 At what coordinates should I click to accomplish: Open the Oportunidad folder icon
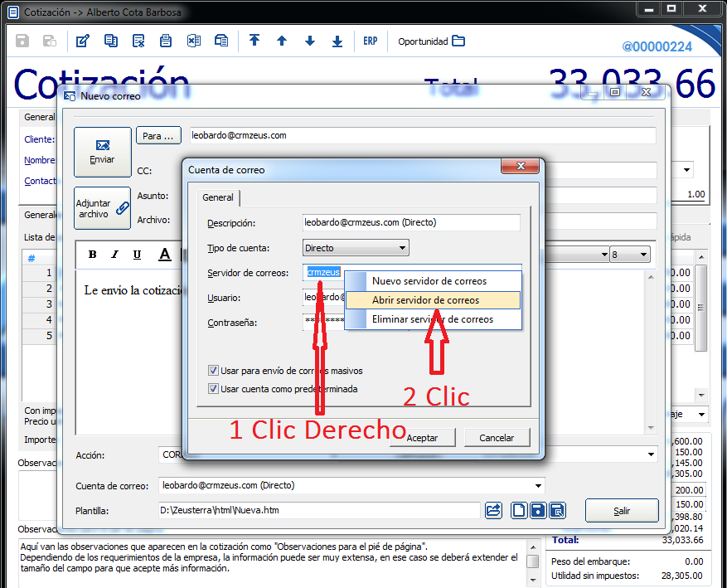coord(458,41)
